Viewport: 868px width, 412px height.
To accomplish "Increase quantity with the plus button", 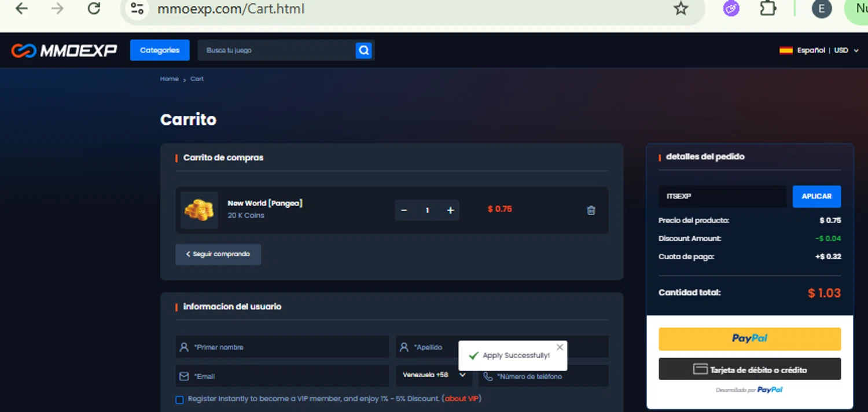I will click(x=450, y=210).
